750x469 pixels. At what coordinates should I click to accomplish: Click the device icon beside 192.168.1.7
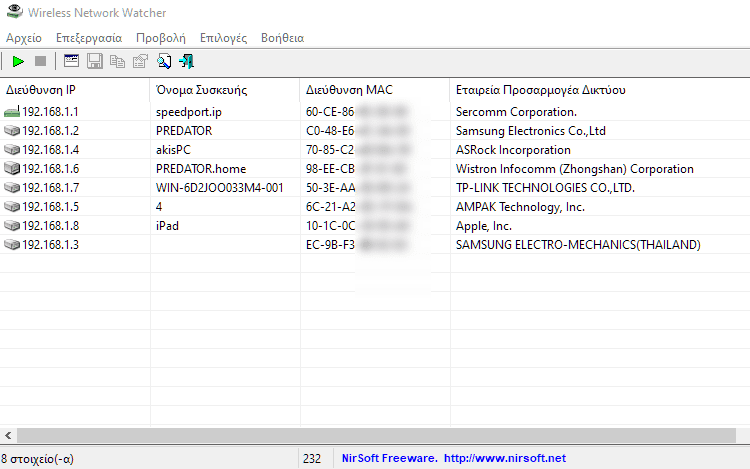coord(12,187)
